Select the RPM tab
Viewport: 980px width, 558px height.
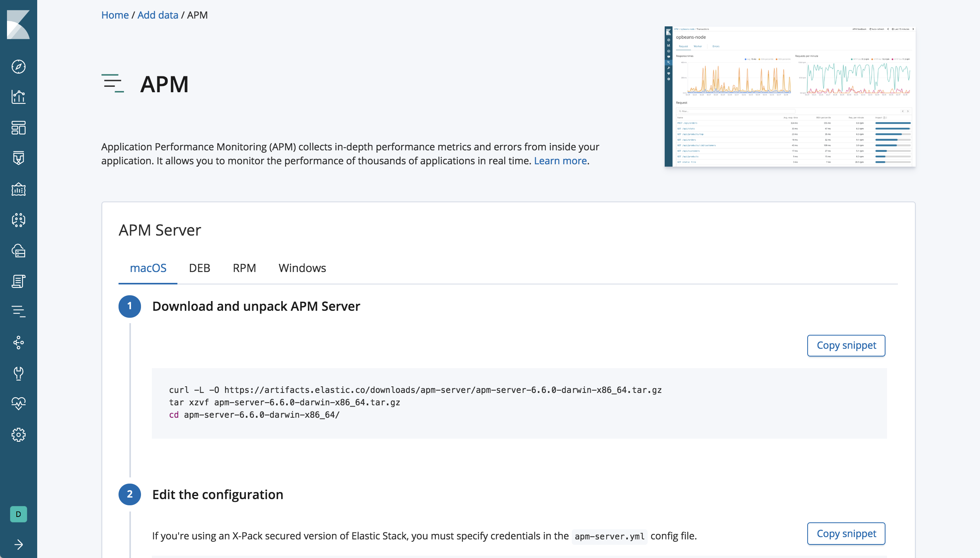244,268
